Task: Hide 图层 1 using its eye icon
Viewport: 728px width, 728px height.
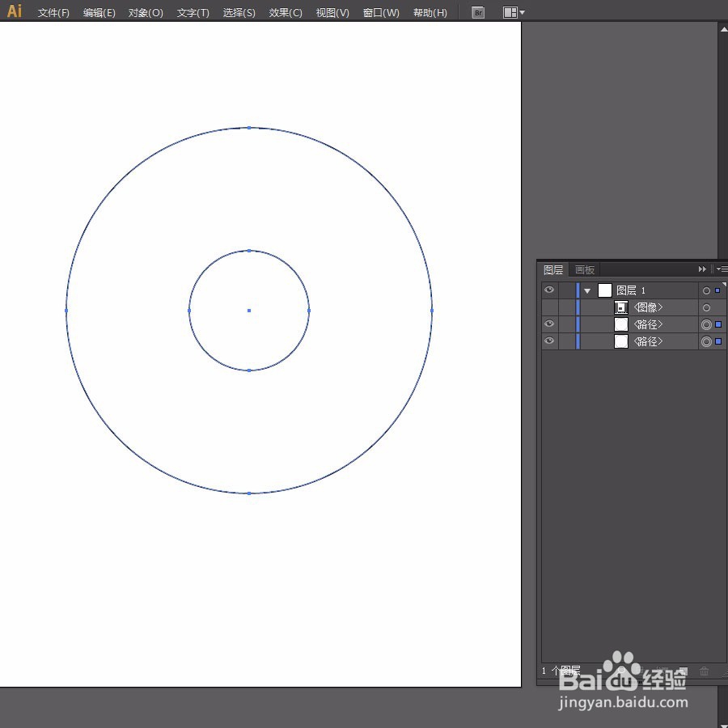Action: (x=549, y=290)
